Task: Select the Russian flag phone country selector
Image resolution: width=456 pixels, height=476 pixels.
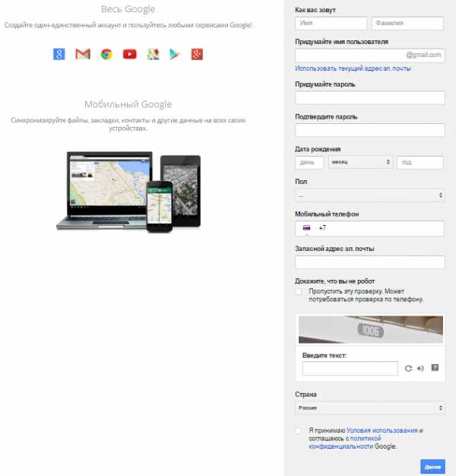Action: (x=307, y=228)
